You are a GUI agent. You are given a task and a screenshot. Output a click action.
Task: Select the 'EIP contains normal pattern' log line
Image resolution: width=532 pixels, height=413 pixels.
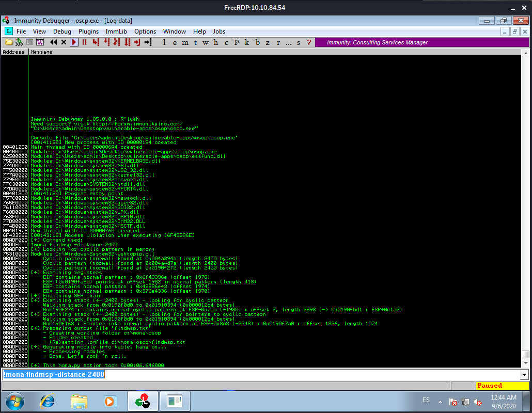click(x=126, y=277)
